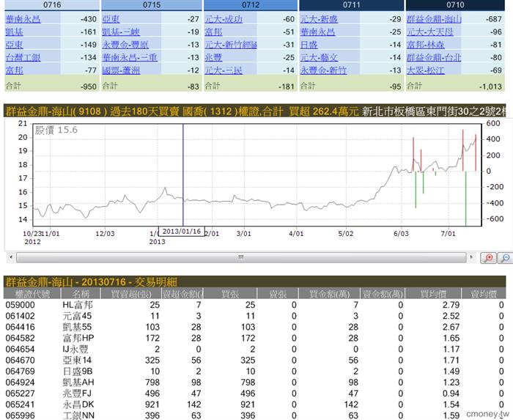
Task: Click the 0710 total -1,013
Action: 490,86
